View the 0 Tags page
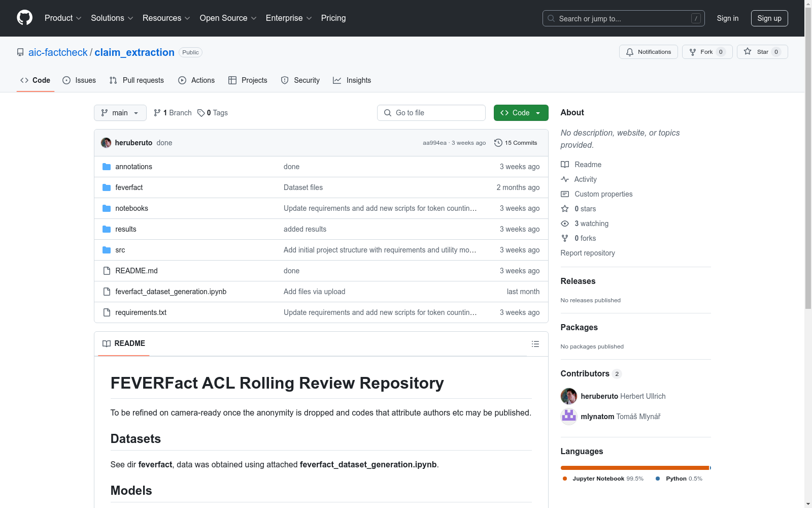812x508 pixels. coord(213,113)
